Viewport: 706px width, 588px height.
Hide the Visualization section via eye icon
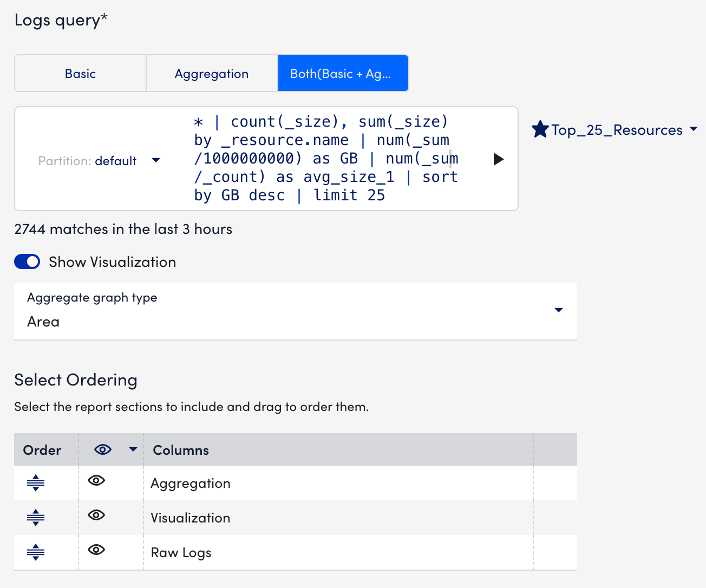96,515
